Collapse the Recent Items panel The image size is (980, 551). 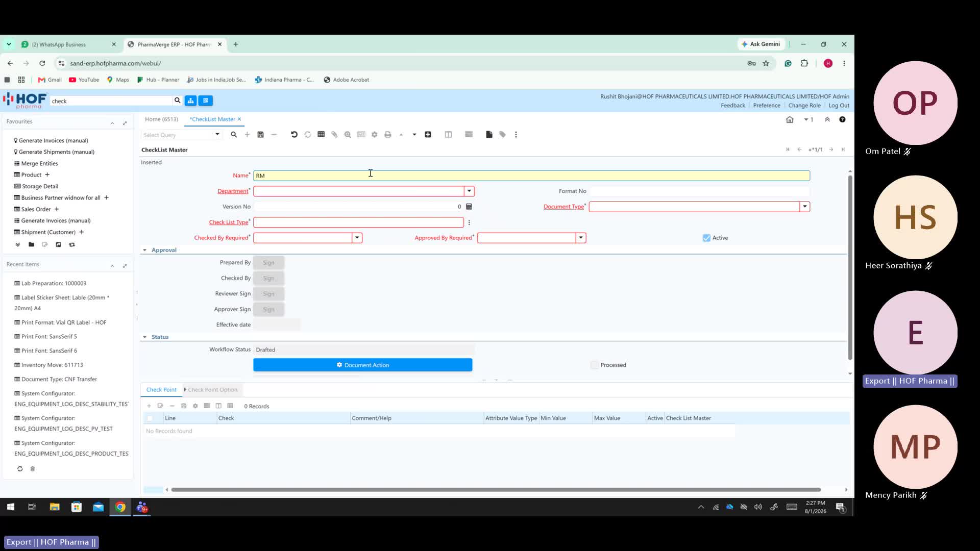[x=112, y=266]
